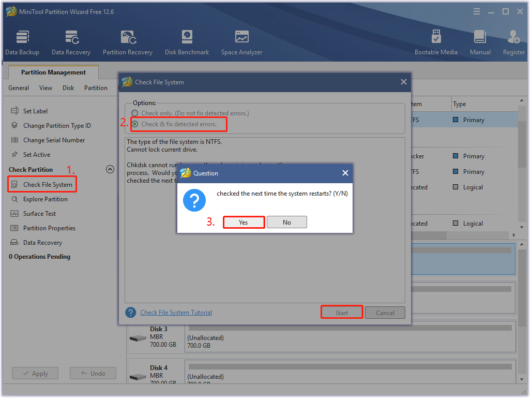
Task: Switch to the Partition Management tab
Action: coord(53,72)
